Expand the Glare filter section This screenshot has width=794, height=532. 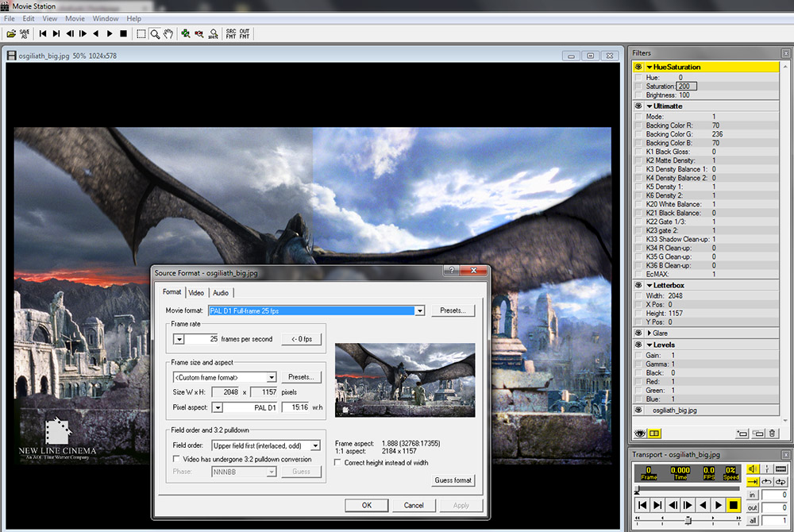click(x=649, y=333)
